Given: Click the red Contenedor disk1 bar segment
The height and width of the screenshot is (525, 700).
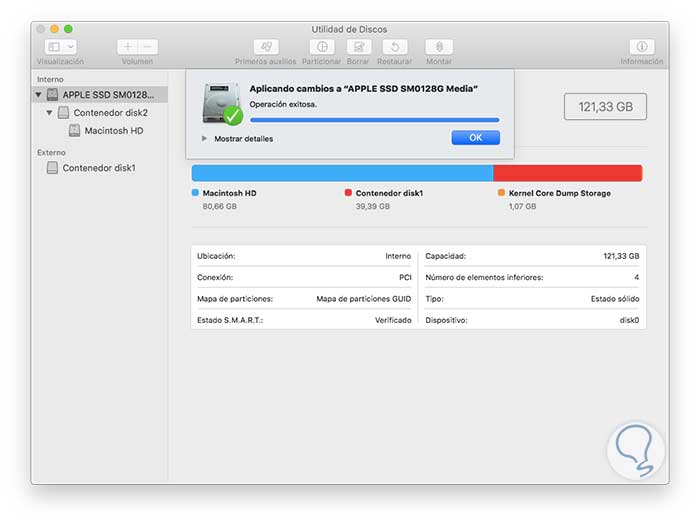Looking at the screenshot, I should pos(568,173).
